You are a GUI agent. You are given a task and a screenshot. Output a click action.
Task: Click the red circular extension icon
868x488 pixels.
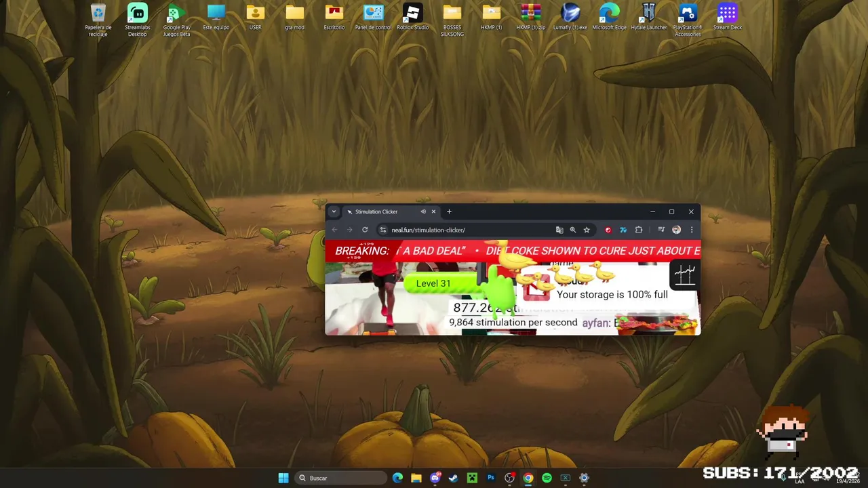point(608,230)
